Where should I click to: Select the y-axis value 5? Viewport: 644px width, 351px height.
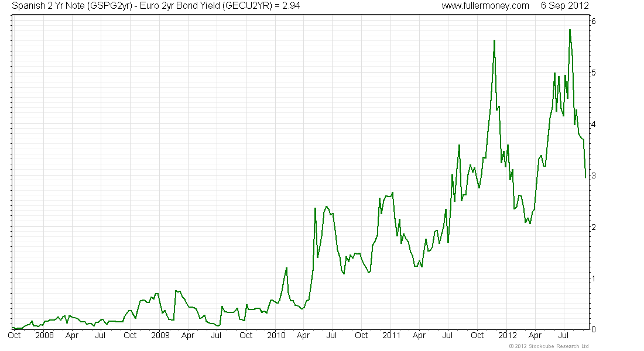click(x=594, y=73)
